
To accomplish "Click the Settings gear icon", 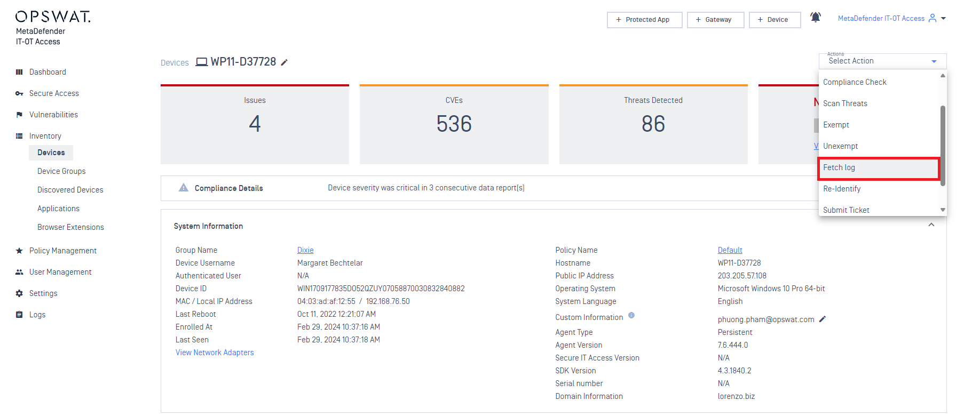I will [x=19, y=293].
